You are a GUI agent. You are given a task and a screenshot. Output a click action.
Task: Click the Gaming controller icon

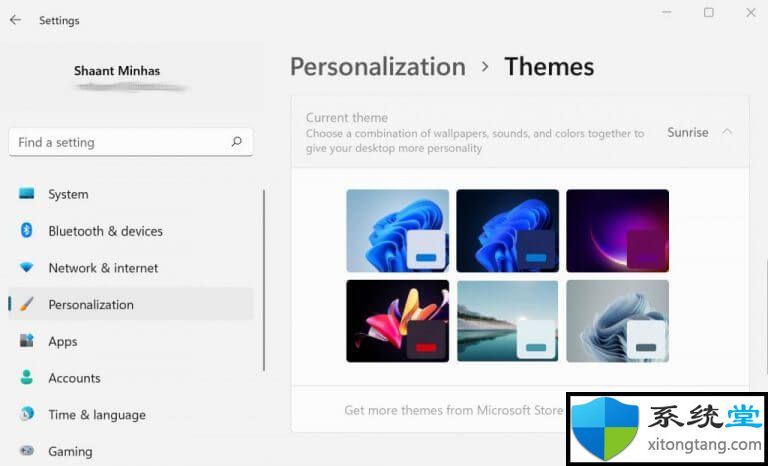(x=26, y=450)
